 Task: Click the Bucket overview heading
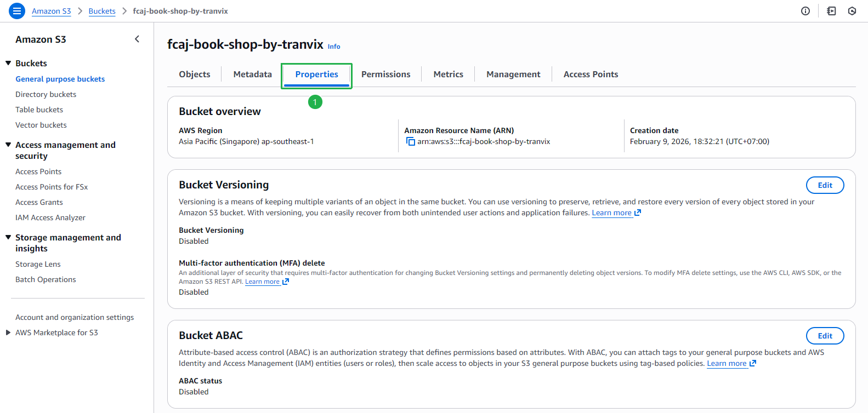pyautogui.click(x=220, y=111)
